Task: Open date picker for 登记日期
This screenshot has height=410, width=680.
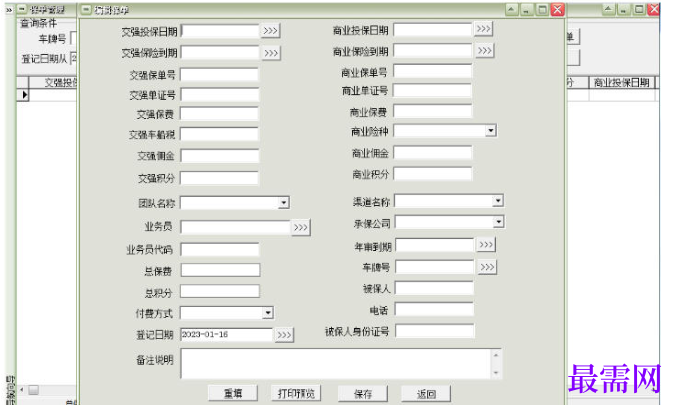Action: click(284, 335)
